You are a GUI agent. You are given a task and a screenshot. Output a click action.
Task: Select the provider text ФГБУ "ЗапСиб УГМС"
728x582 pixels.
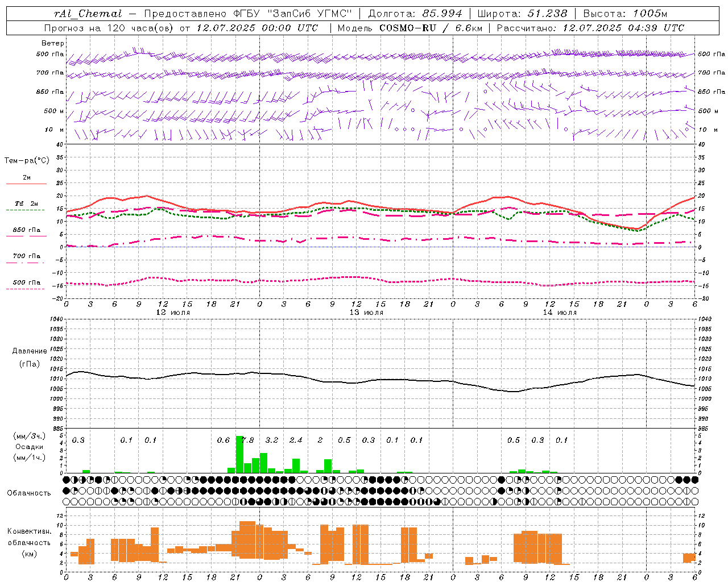point(293,14)
